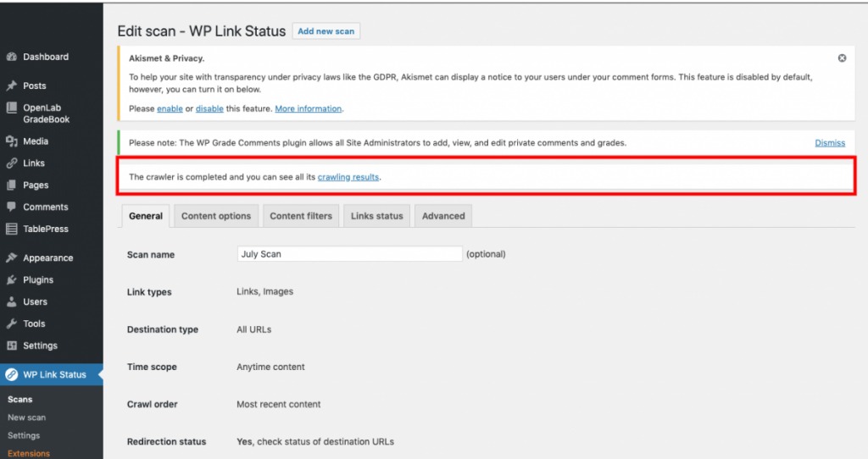
Task: Open the Posts menu item
Action: point(34,86)
